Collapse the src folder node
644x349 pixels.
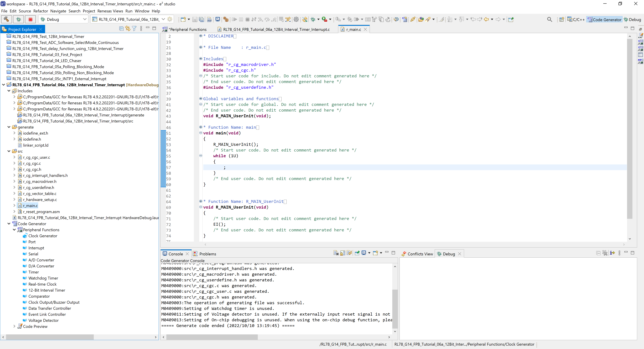pos(9,151)
